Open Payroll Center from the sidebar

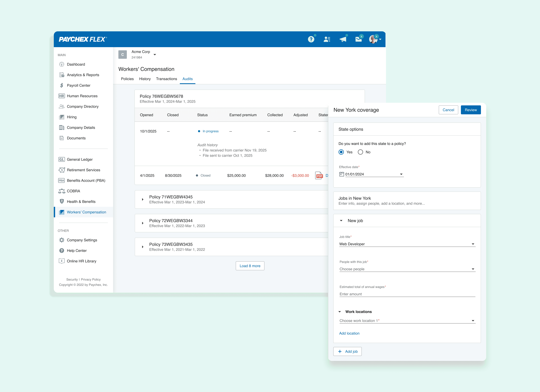(x=79, y=85)
